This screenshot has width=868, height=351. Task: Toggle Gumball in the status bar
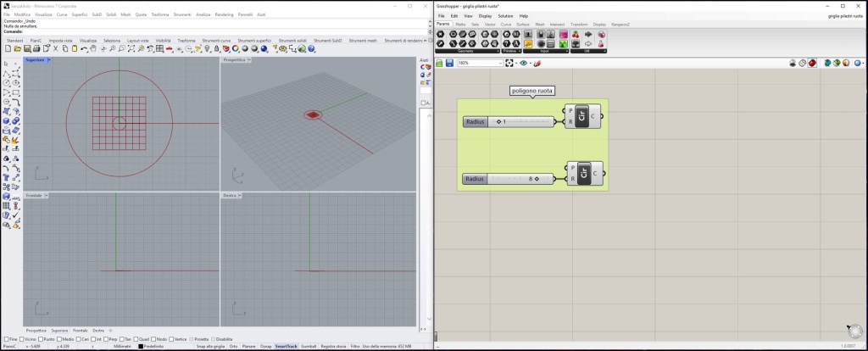pyautogui.click(x=309, y=346)
